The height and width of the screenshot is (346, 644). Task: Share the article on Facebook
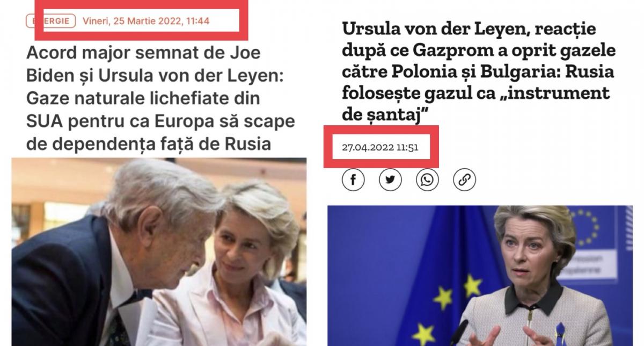tap(353, 179)
